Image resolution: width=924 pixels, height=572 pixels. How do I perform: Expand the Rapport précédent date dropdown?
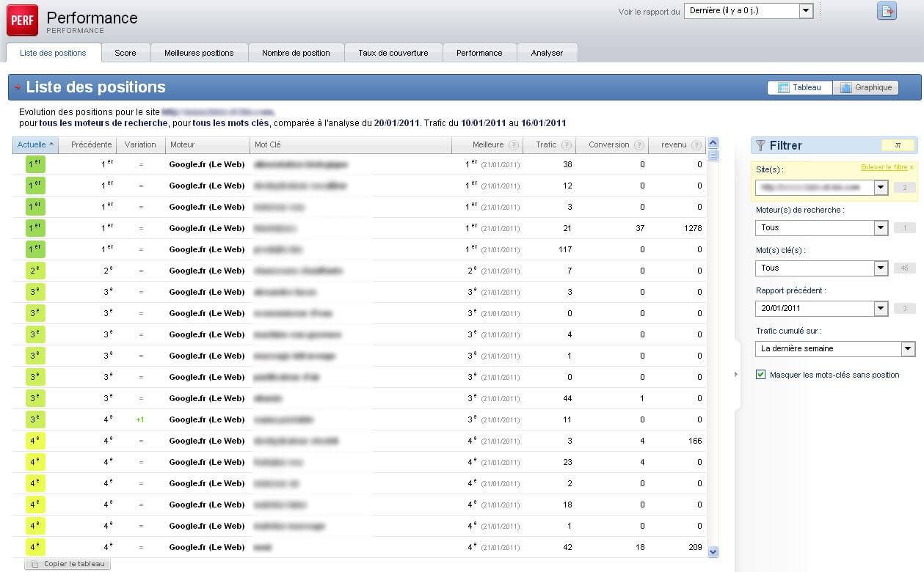pos(881,309)
